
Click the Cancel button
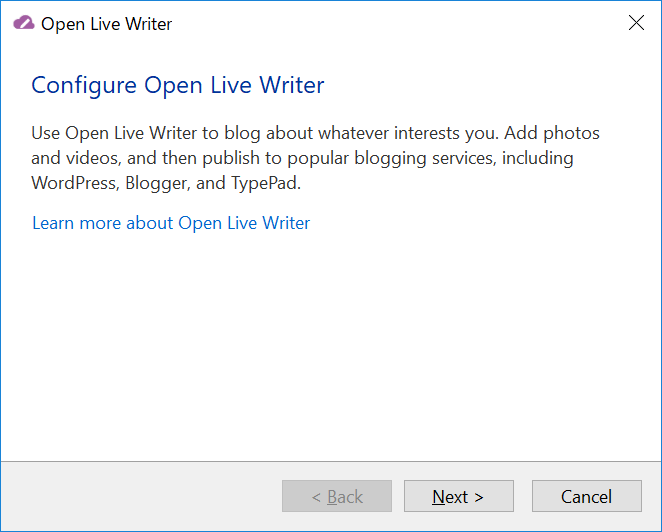(x=586, y=496)
